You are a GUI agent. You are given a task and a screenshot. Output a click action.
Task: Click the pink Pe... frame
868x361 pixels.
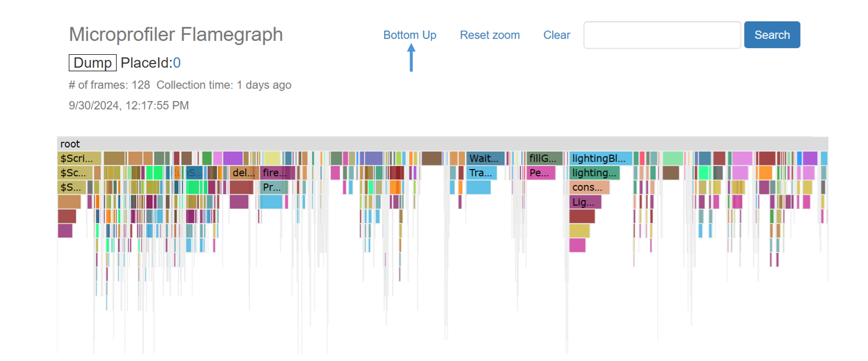click(540, 173)
